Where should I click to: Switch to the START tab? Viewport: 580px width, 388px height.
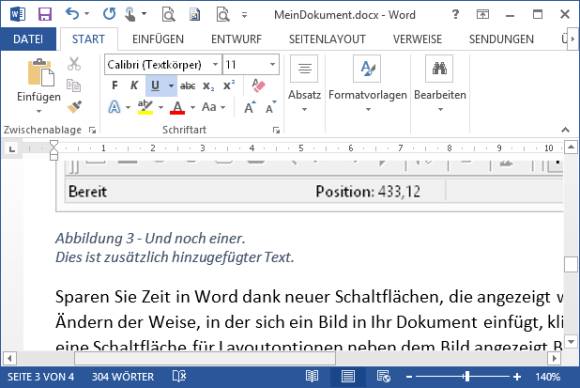88,39
